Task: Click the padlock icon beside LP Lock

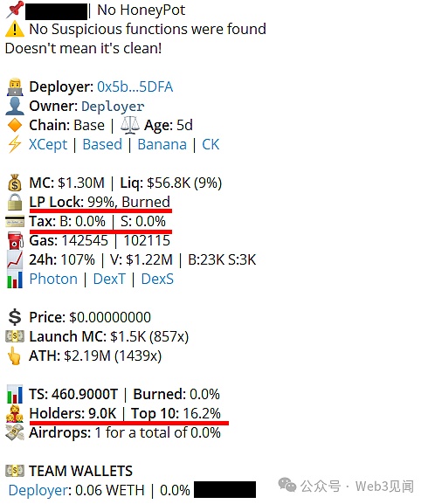Action: 15,202
